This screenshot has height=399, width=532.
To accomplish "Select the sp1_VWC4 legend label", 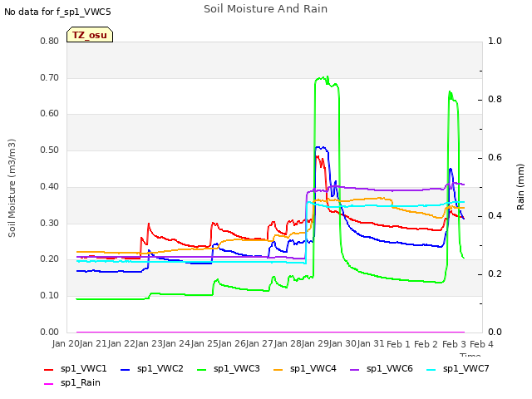I will point(313,369).
